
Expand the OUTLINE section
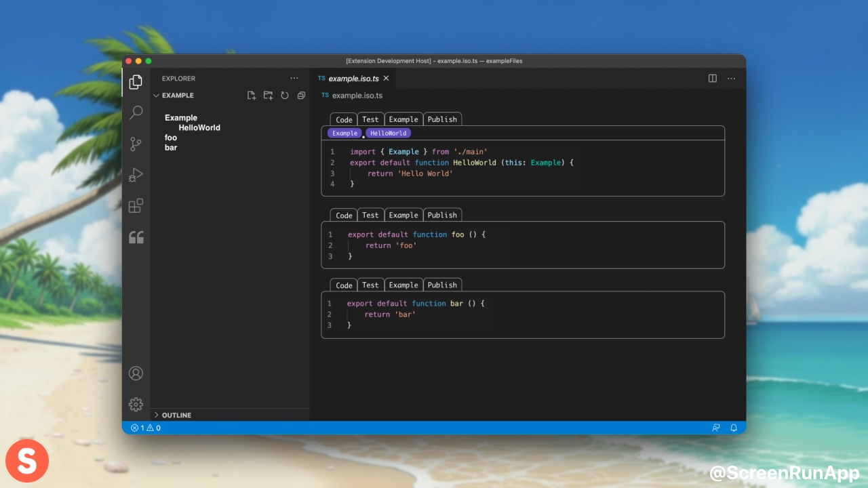176,415
